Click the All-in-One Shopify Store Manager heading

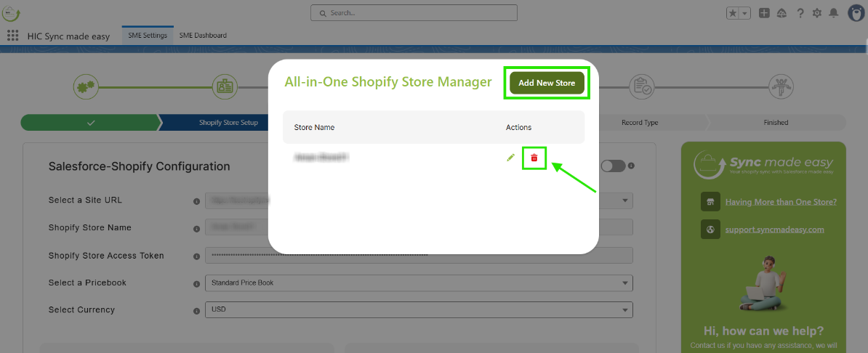388,83
